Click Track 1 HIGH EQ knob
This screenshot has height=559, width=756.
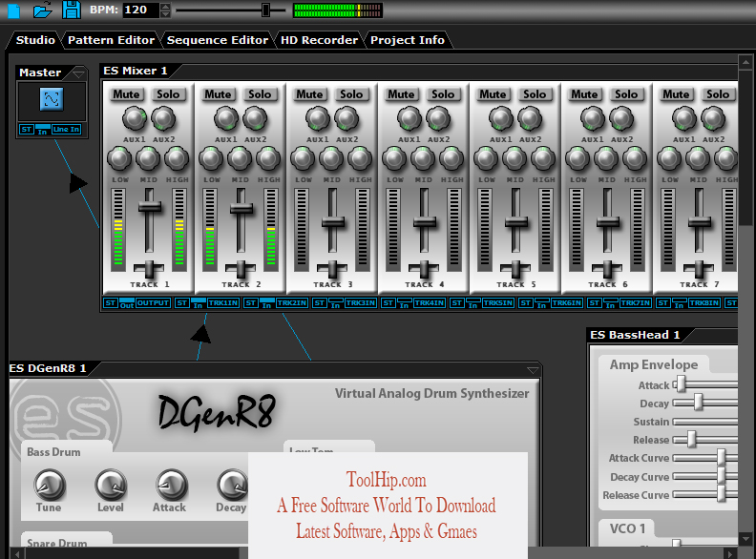[x=177, y=158]
